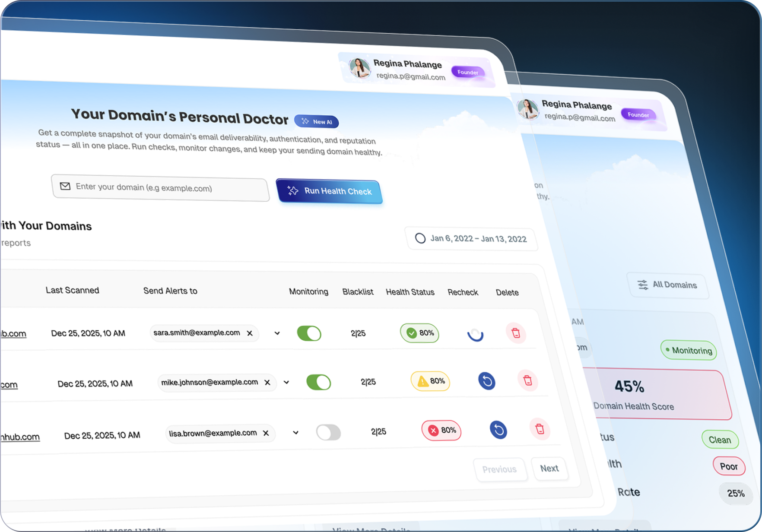Screen dimensions: 762x532
Task: Delete the lisa.brown domain row
Action: (540, 429)
